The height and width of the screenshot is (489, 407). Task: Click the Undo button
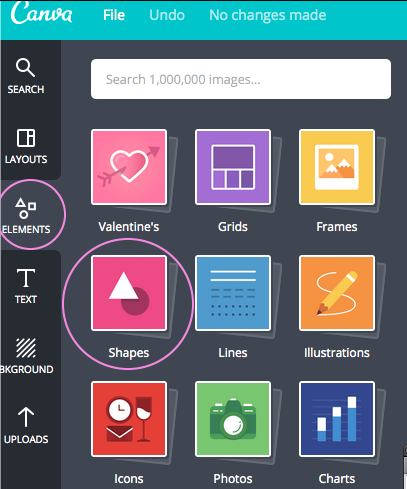point(167,15)
